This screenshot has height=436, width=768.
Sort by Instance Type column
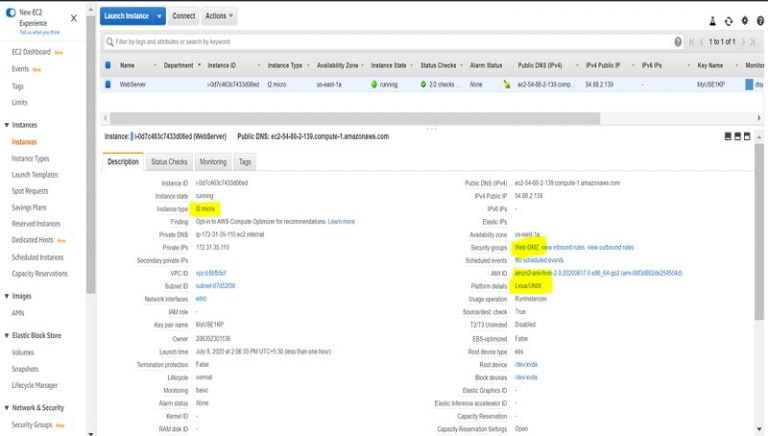click(285, 65)
